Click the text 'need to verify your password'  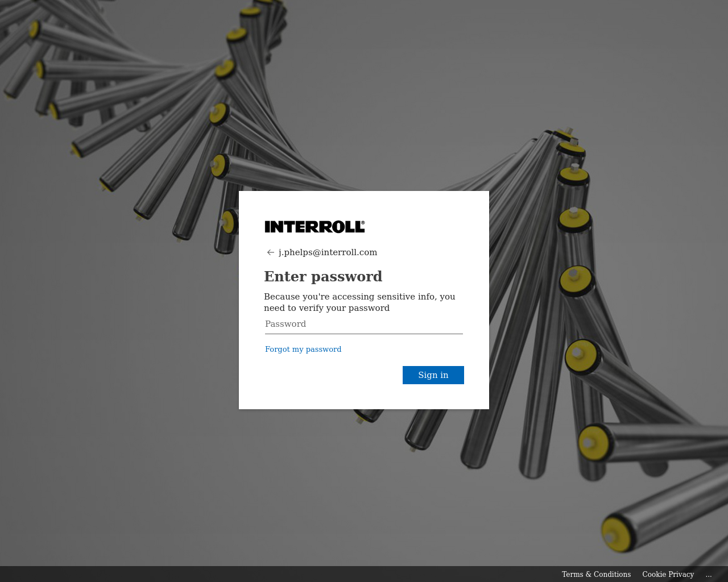click(326, 308)
